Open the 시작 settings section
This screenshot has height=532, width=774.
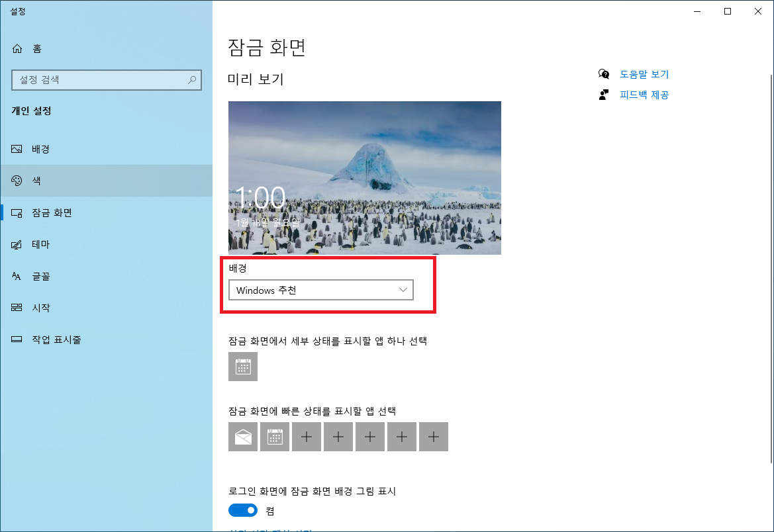[x=107, y=308]
